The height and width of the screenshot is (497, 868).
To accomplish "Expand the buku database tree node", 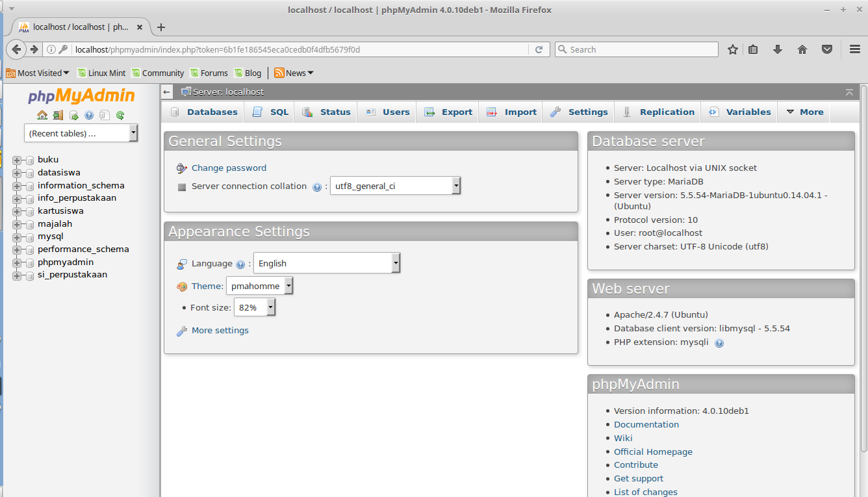I will point(18,159).
